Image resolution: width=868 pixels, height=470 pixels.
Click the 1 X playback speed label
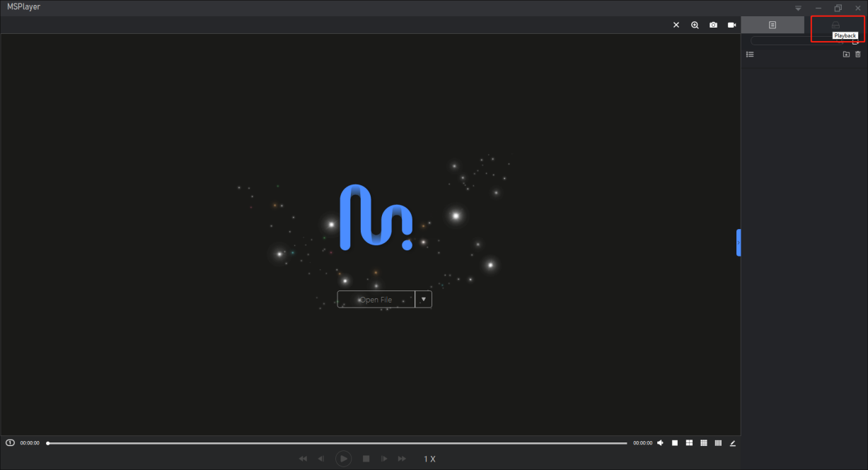(x=429, y=459)
